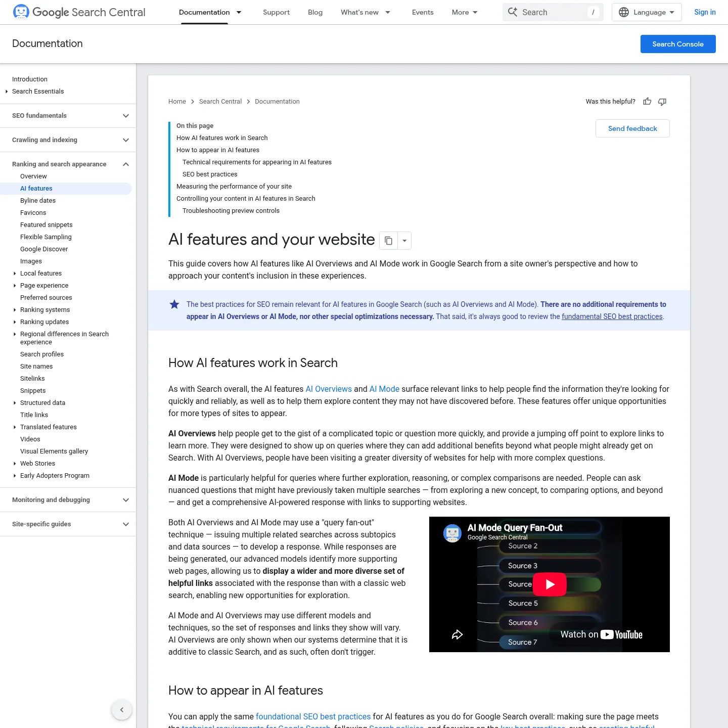Click the Google Search Central logo
The image size is (728, 728).
79,12
